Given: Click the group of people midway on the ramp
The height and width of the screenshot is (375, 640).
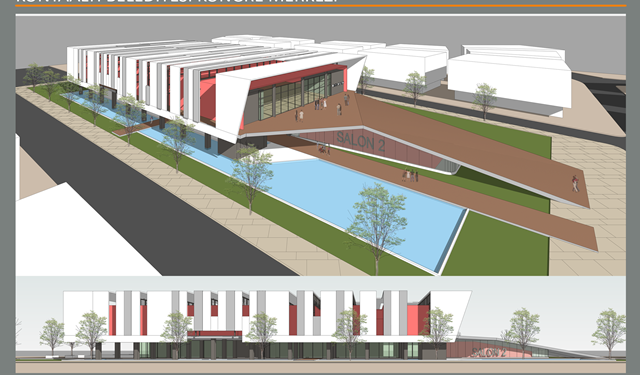Looking at the screenshot, I should coord(410,175).
